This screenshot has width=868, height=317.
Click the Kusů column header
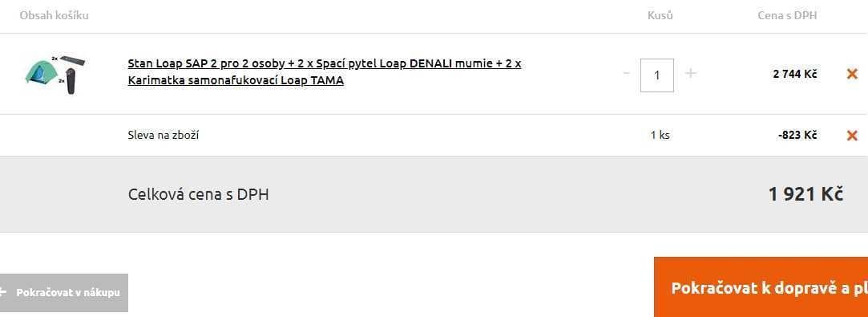tap(660, 15)
